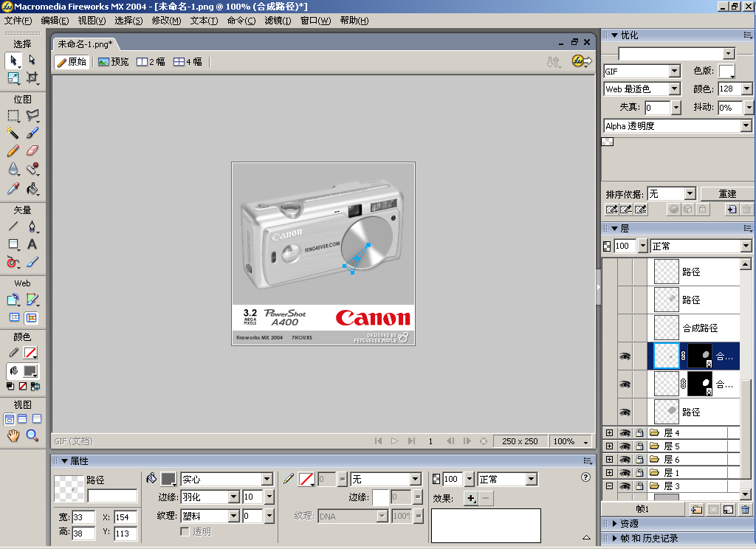Open the 窗口 menu

315,21
